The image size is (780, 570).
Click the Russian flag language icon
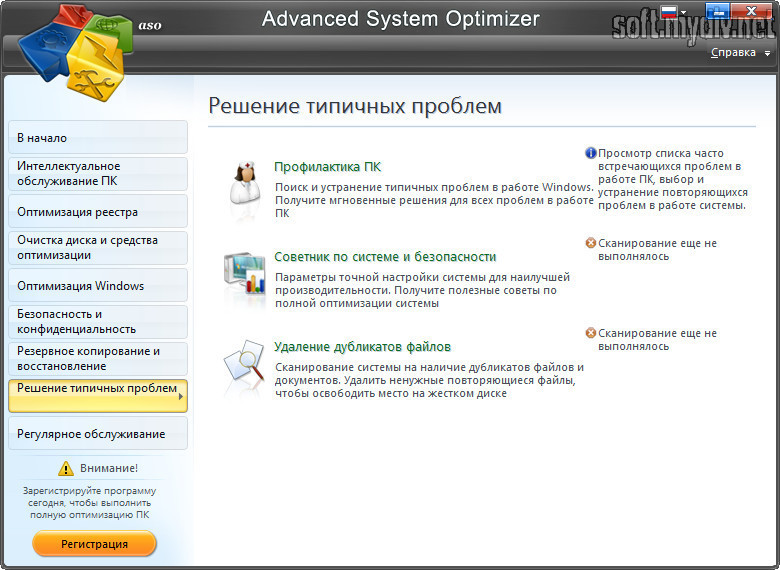pos(669,11)
